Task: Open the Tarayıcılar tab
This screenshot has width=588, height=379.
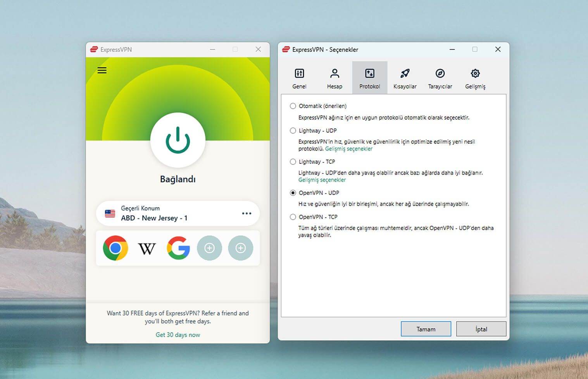Action: click(440, 78)
